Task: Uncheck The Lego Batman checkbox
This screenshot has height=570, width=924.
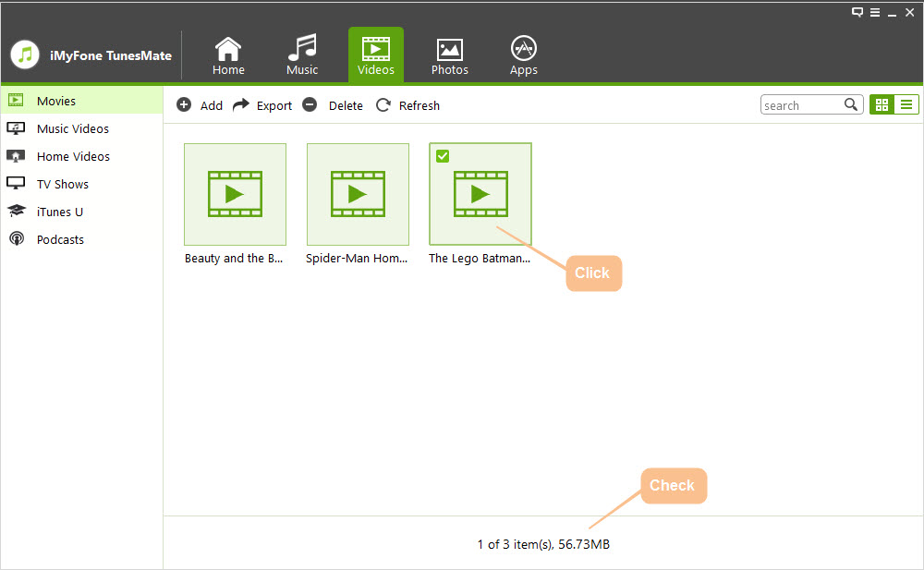Action: (443, 155)
